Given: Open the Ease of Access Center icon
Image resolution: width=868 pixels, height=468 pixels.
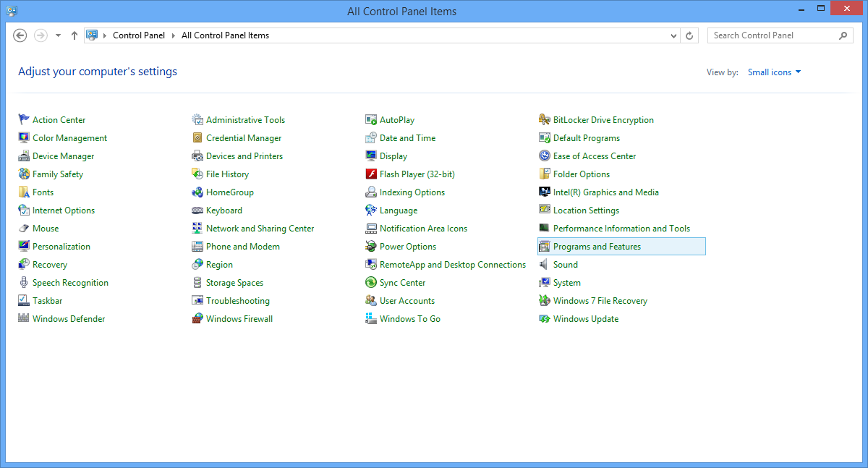Looking at the screenshot, I should 545,156.
